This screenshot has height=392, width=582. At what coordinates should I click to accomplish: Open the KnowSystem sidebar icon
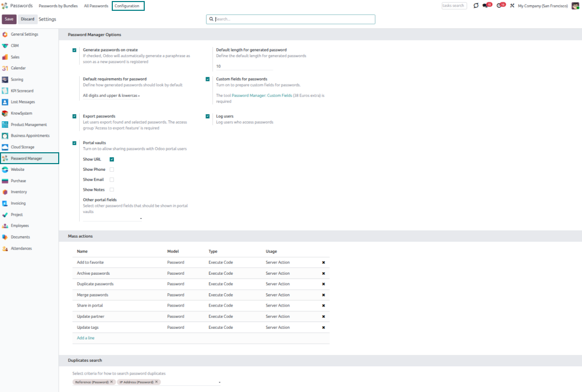coord(5,114)
